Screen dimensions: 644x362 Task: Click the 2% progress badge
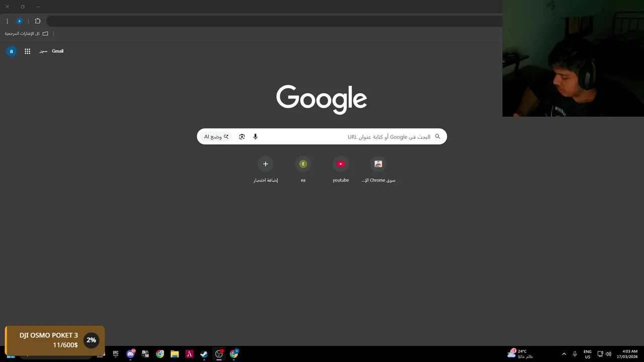click(91, 340)
